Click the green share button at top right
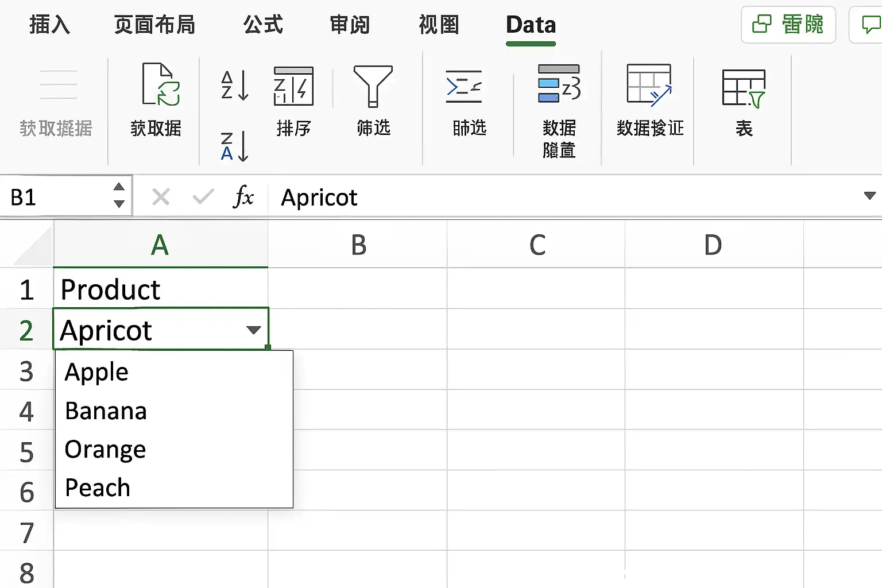Image resolution: width=882 pixels, height=588 pixels. 788,24
